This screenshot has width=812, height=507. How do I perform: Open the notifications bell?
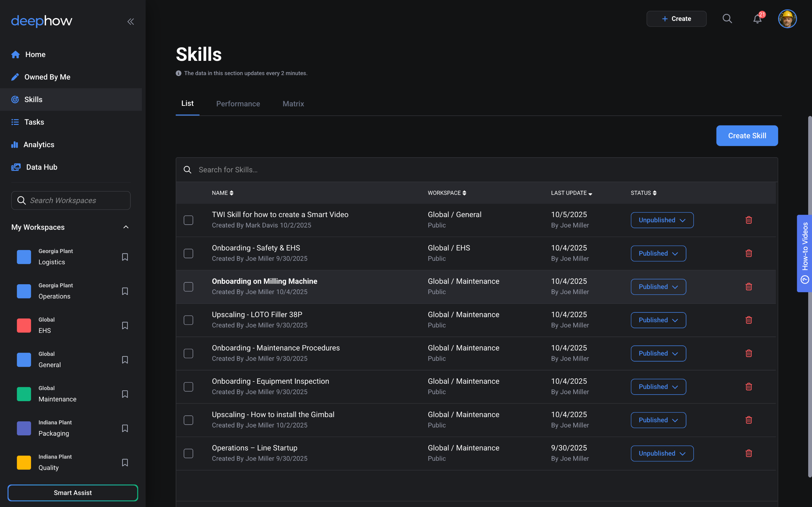coord(757,19)
